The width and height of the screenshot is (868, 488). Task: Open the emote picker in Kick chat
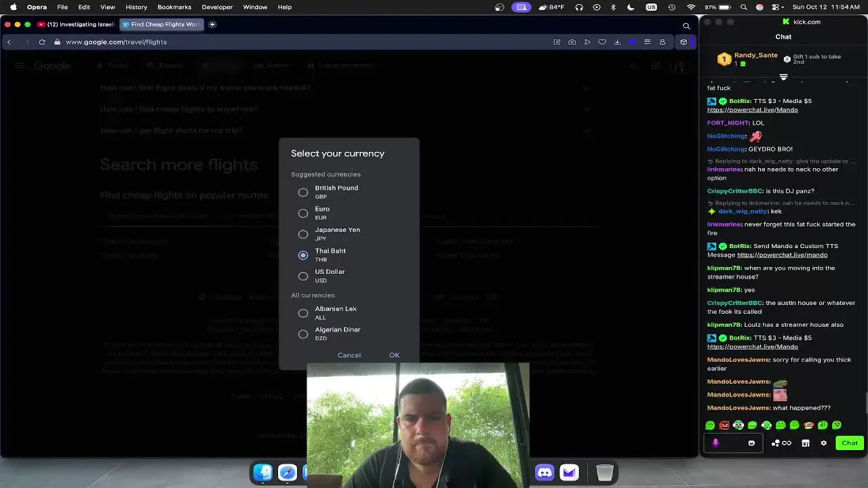[751, 443]
